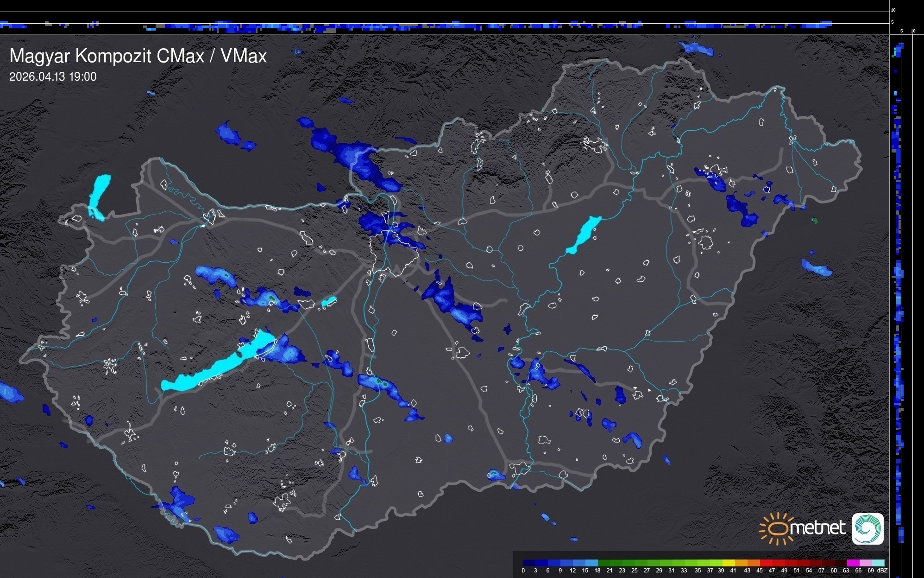Click the green swirl logo icon

867,528
